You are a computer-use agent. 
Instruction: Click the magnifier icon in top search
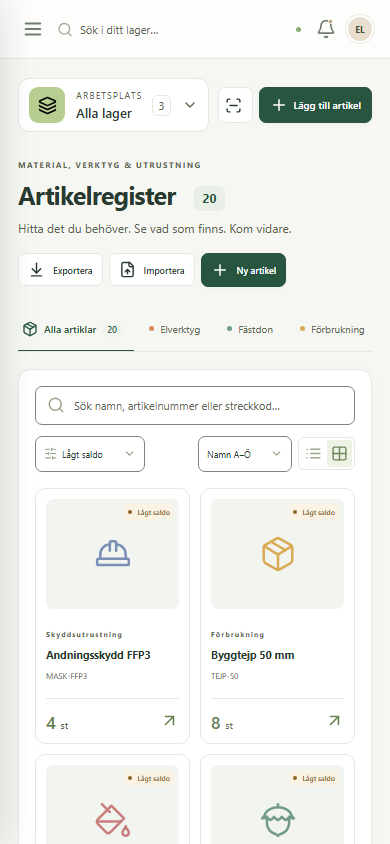pos(65,30)
